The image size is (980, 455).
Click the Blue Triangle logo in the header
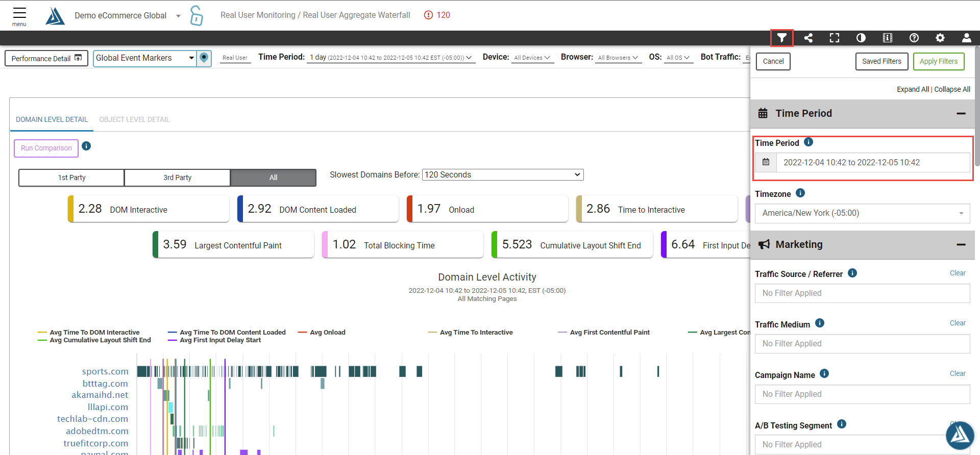(55, 16)
